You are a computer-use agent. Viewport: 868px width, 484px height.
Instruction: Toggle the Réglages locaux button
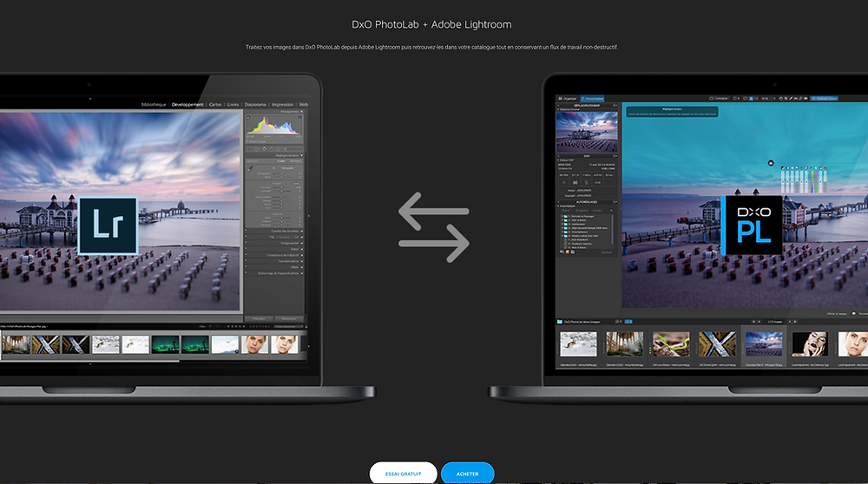tap(825, 99)
